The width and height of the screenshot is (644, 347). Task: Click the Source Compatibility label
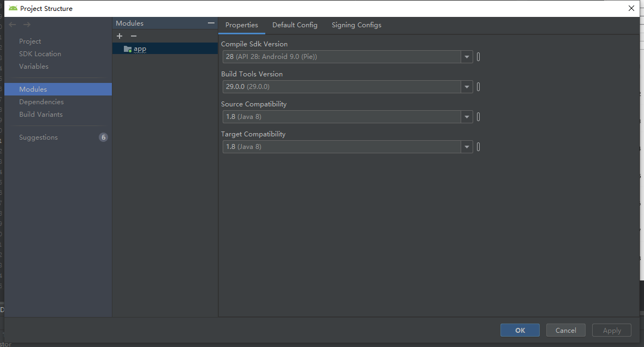pyautogui.click(x=254, y=104)
